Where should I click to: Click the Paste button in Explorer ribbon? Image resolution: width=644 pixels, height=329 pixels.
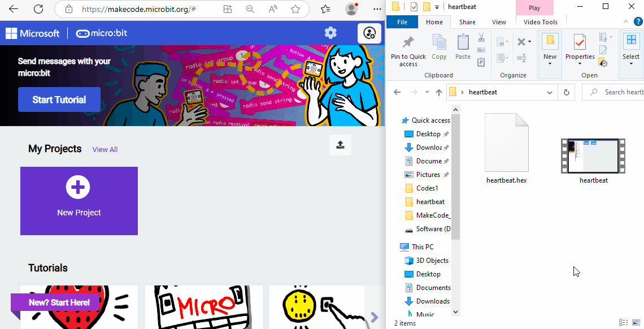click(x=463, y=47)
